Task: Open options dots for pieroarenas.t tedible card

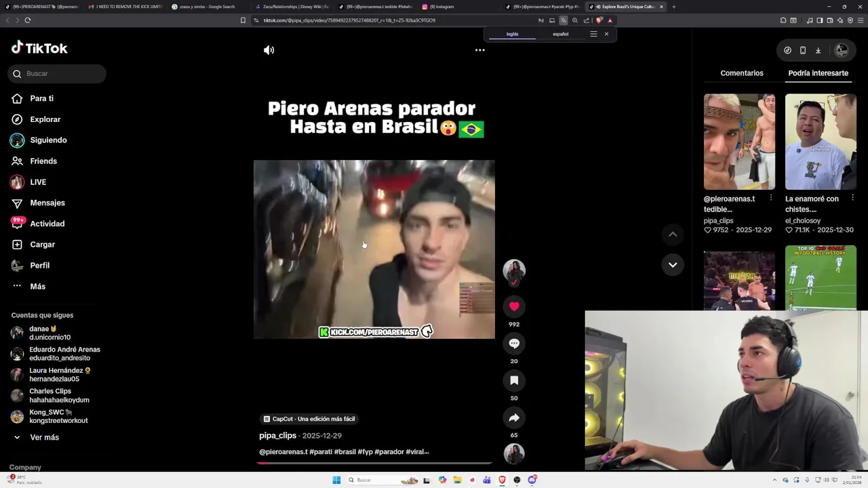Action: 771,198
